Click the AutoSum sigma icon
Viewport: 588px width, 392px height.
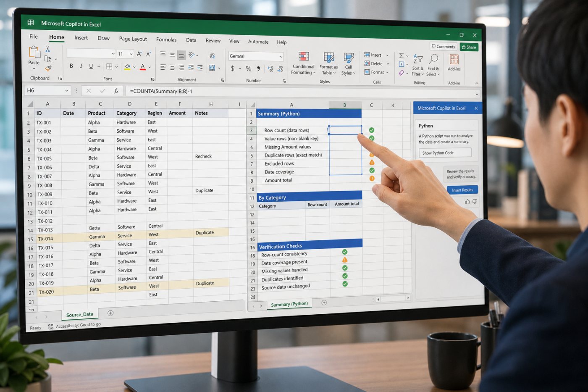click(x=402, y=55)
